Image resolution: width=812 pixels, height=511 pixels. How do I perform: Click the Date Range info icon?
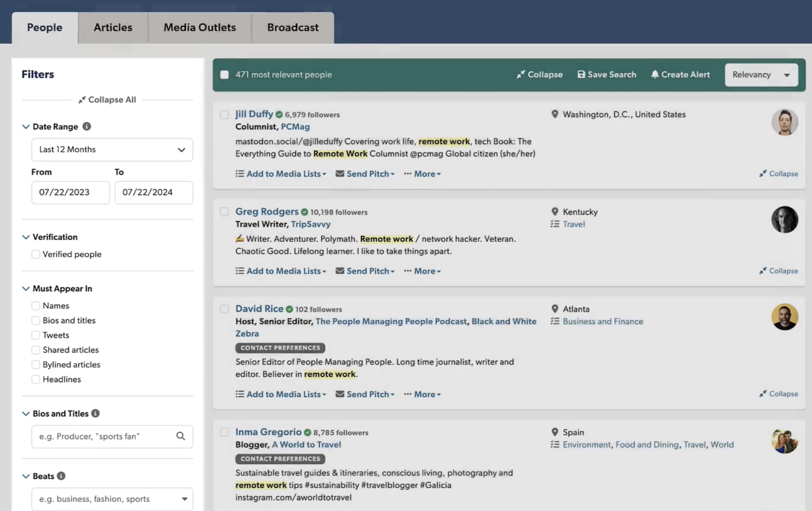(x=87, y=126)
